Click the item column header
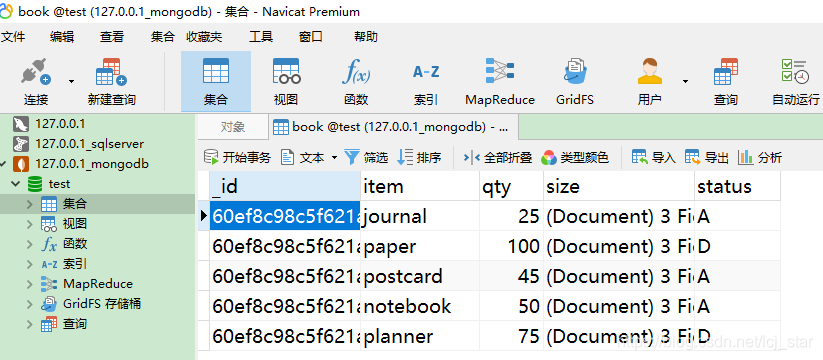Image resolution: width=823 pixels, height=360 pixels. (x=420, y=186)
